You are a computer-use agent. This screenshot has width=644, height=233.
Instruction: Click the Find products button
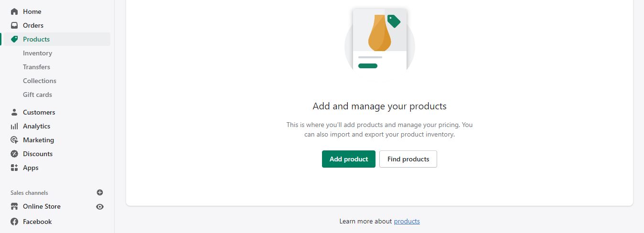tap(408, 159)
